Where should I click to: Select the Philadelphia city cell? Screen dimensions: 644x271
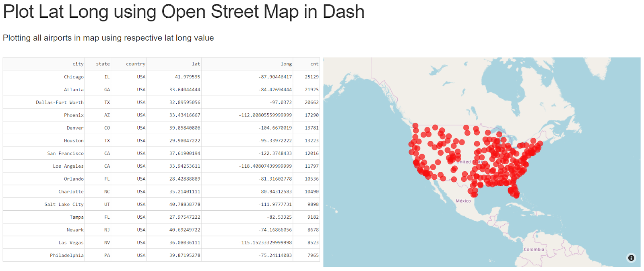pyautogui.click(x=44, y=255)
